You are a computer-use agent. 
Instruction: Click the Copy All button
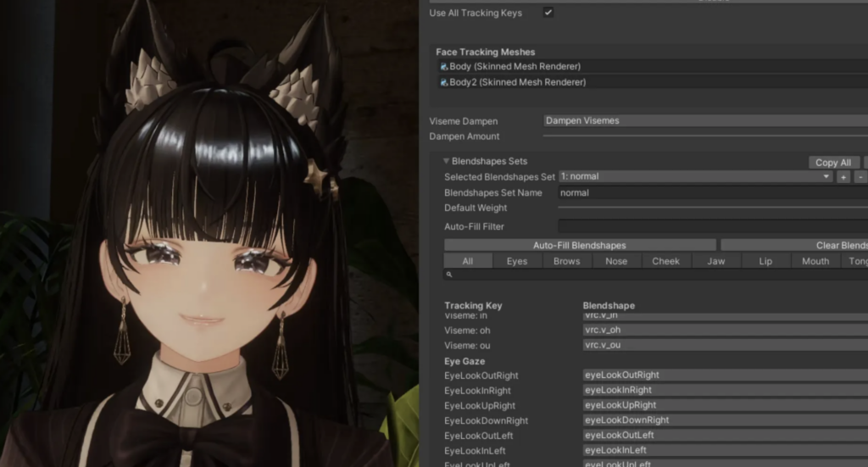click(833, 162)
